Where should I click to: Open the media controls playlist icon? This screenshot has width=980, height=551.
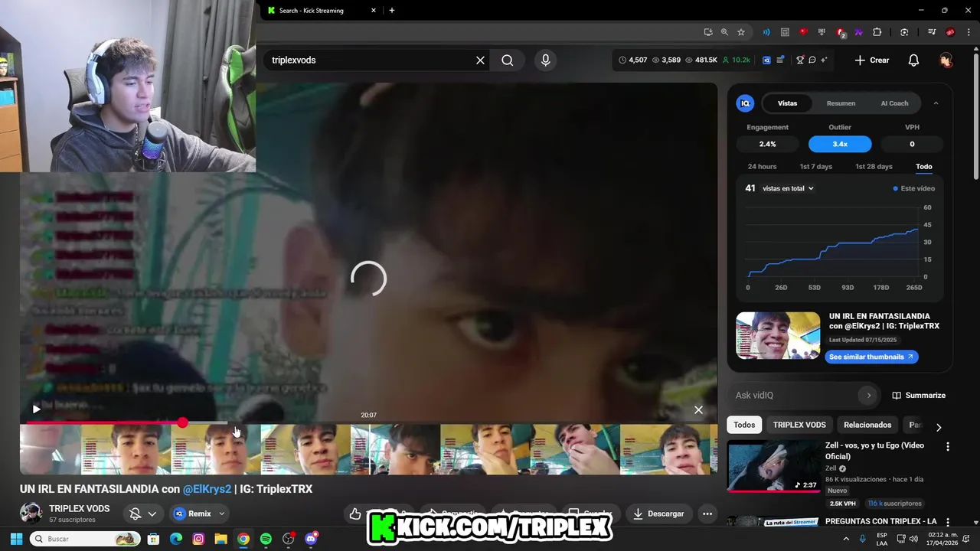click(932, 32)
